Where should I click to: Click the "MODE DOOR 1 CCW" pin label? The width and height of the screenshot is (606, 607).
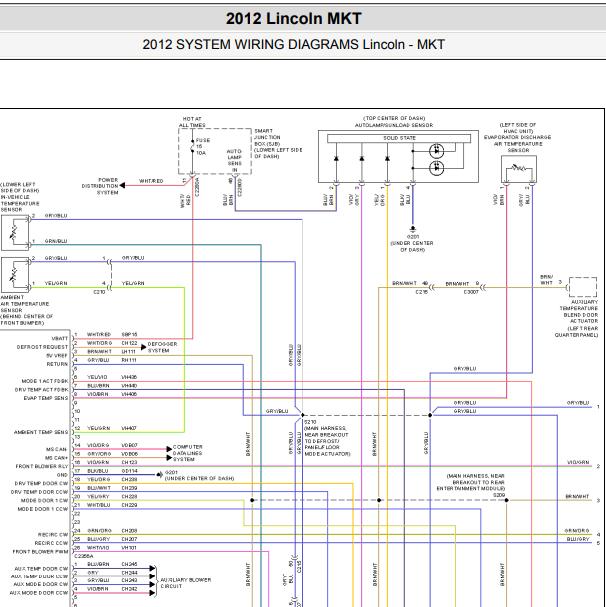coord(43,509)
